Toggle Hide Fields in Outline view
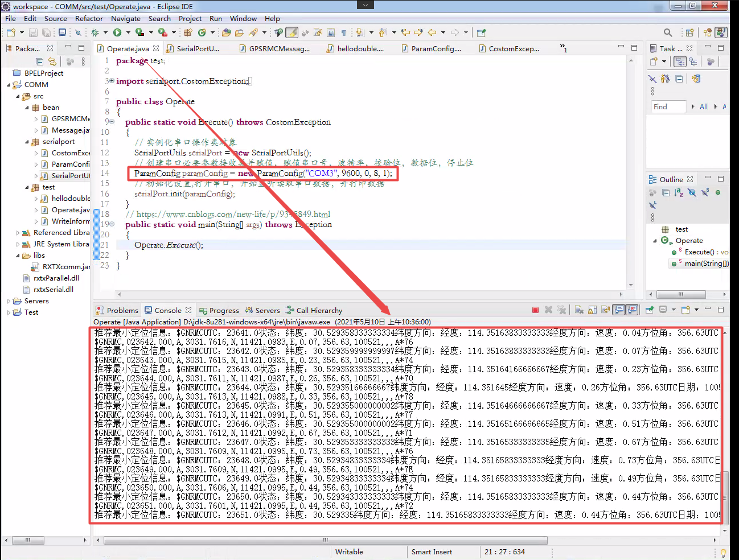The width and height of the screenshot is (739, 560). (x=692, y=193)
